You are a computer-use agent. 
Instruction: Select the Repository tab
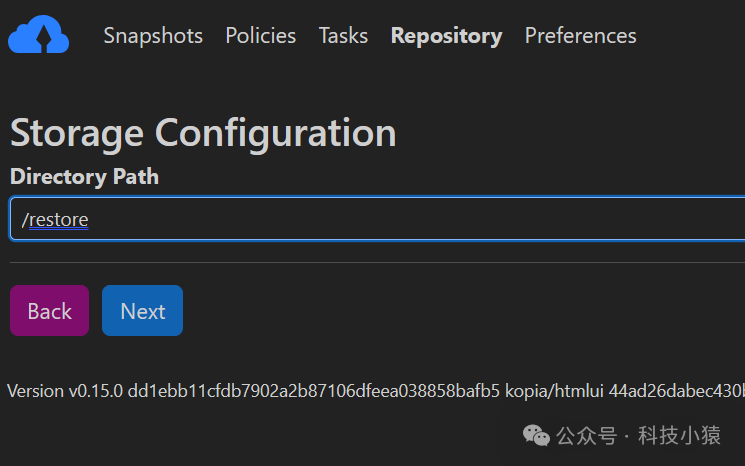[x=446, y=36]
